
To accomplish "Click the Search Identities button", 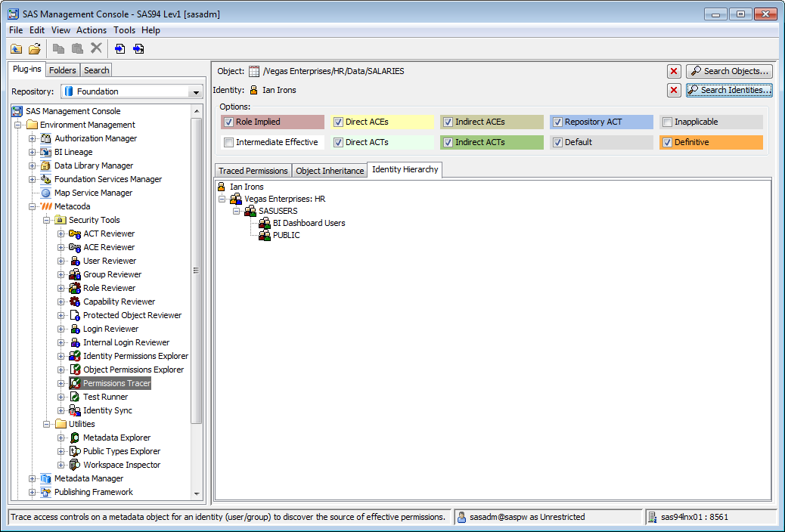I will pyautogui.click(x=729, y=90).
